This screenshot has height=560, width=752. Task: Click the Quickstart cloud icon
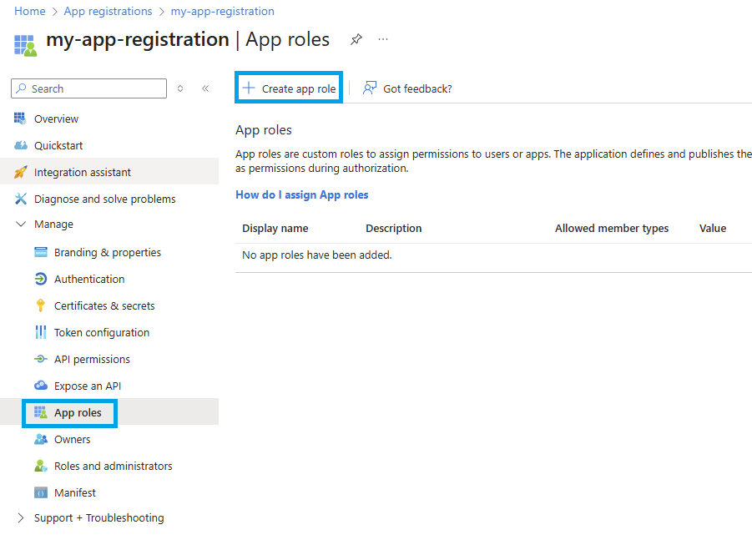click(21, 145)
